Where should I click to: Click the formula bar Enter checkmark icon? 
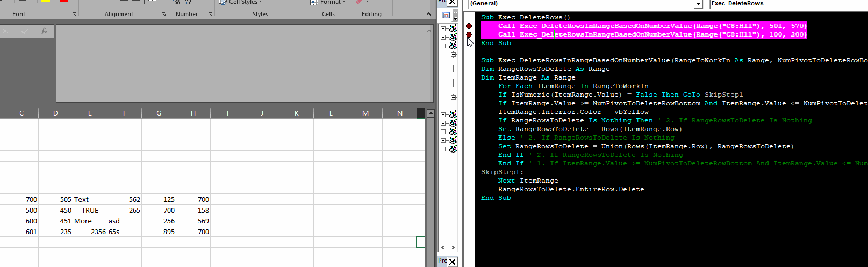25,32
